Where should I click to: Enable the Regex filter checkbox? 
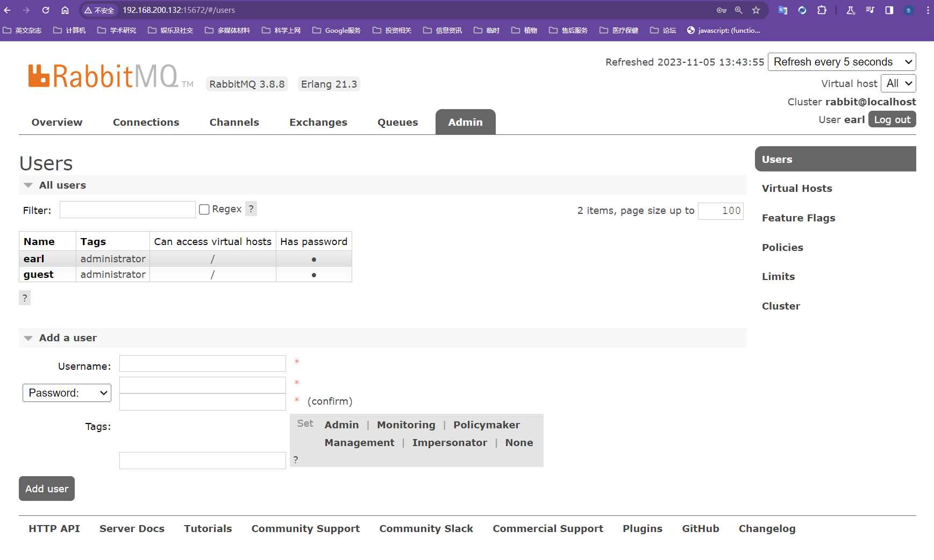[204, 210]
